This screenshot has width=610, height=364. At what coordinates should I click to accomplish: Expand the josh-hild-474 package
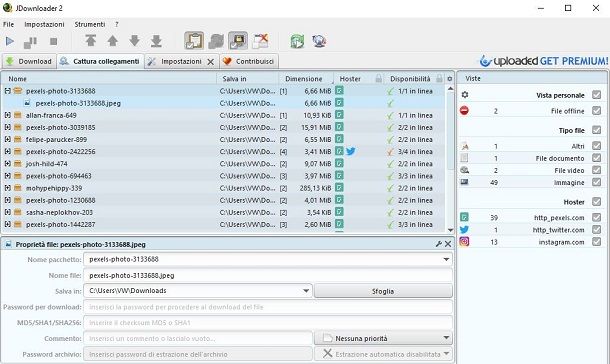7,164
